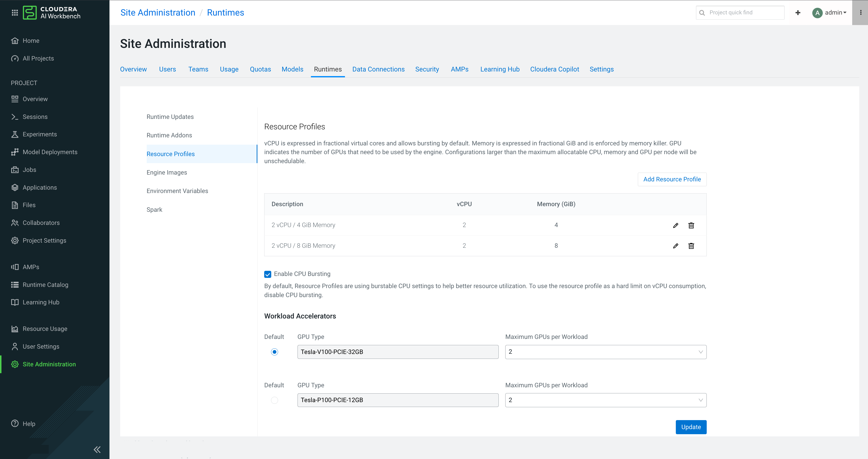The height and width of the screenshot is (459, 868).
Task: Expand Tesla-P100 maximum GPUs dropdown
Action: [606, 400]
